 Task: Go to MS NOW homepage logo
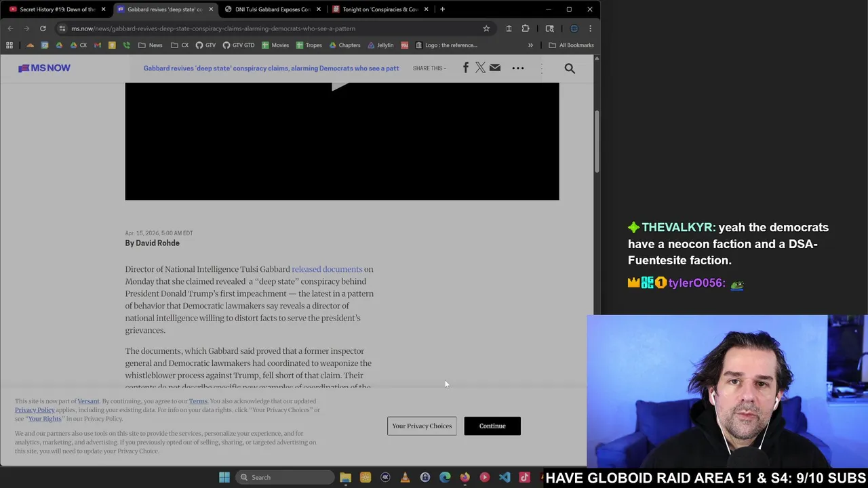pos(44,68)
